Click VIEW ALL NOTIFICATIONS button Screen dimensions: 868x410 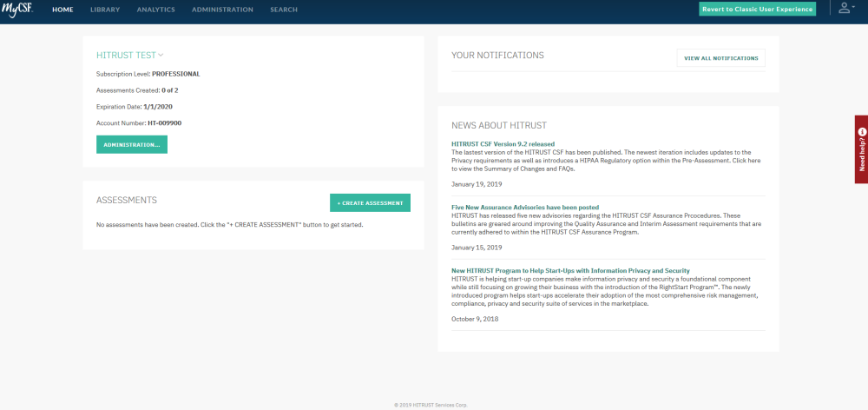click(720, 58)
